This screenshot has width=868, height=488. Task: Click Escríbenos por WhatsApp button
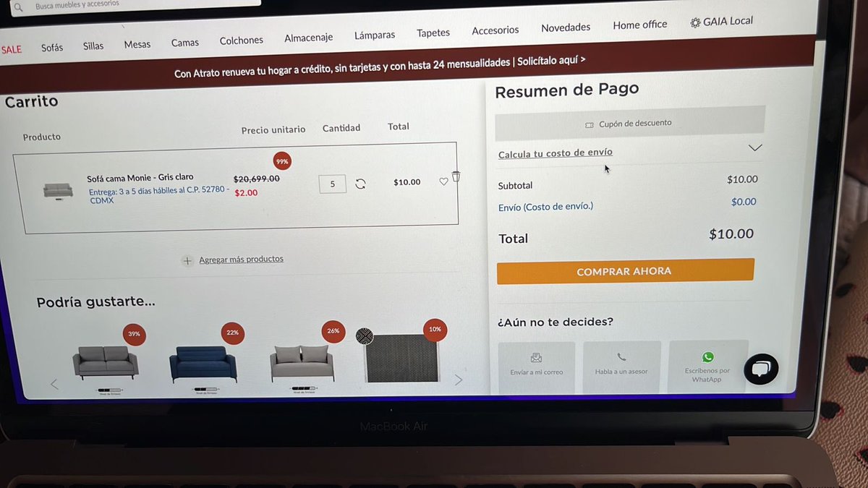point(707,365)
